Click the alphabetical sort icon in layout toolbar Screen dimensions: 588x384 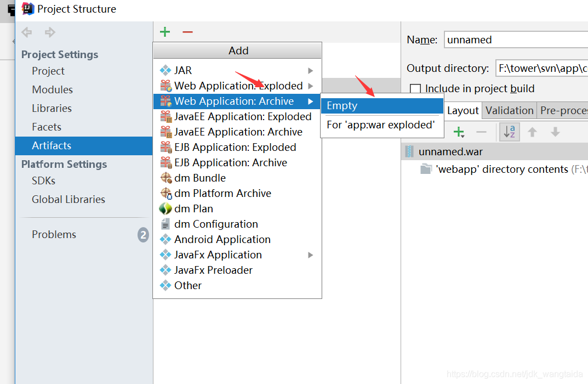tap(510, 132)
